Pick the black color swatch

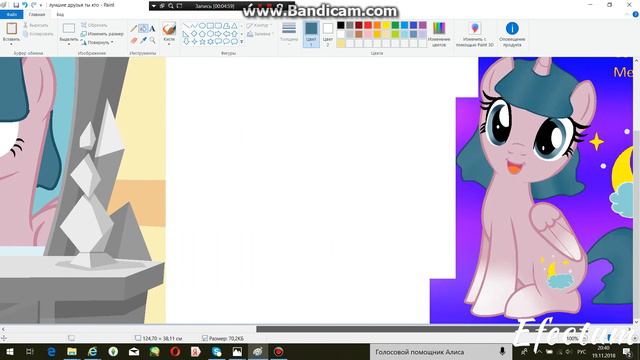(340, 25)
